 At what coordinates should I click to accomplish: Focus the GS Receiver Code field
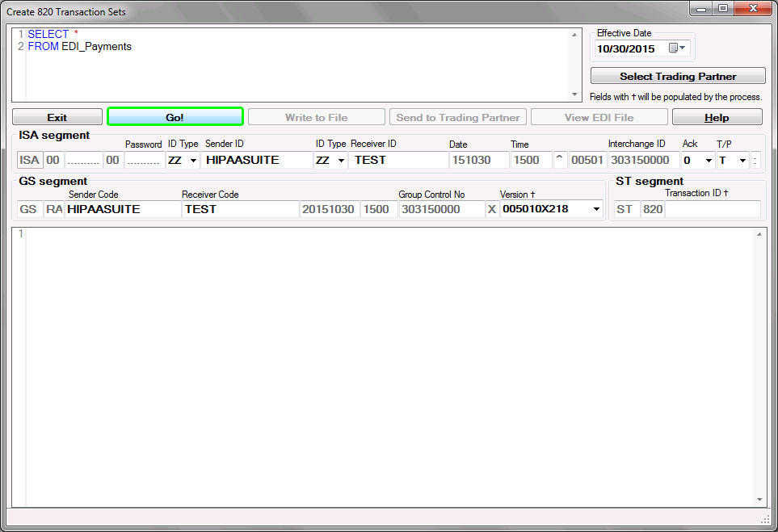[240, 209]
